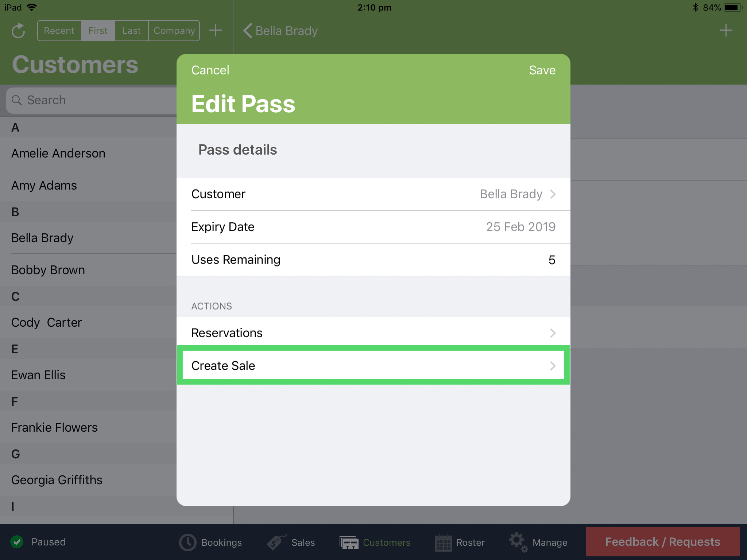Viewport: 747px width, 560px height.
Task: Tap the plus icon above the Edit Pass modal
Action: click(x=726, y=31)
